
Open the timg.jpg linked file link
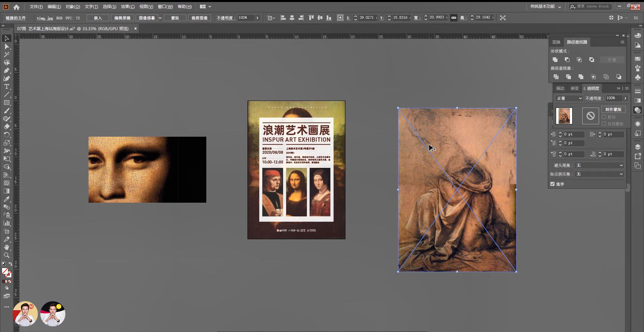pos(45,18)
